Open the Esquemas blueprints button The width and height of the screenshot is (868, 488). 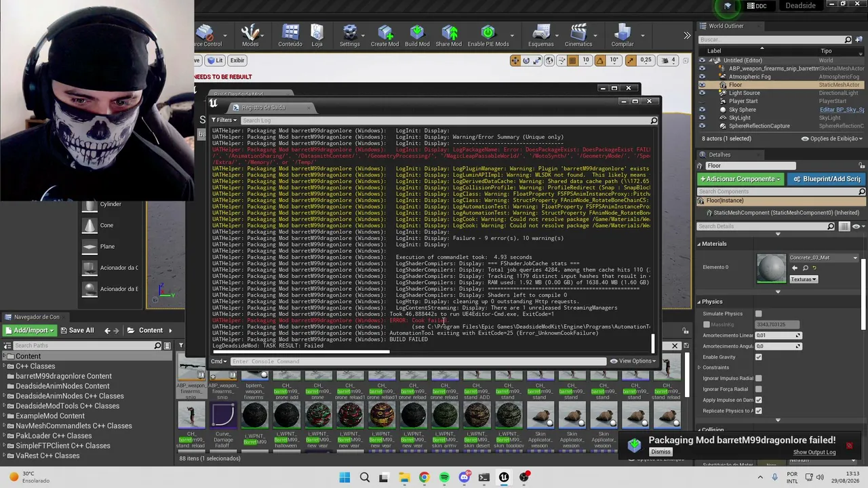(540, 35)
